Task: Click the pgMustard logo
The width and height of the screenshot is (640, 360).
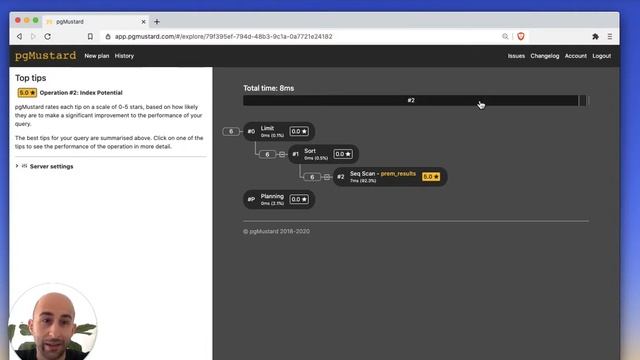Action: coord(45,56)
